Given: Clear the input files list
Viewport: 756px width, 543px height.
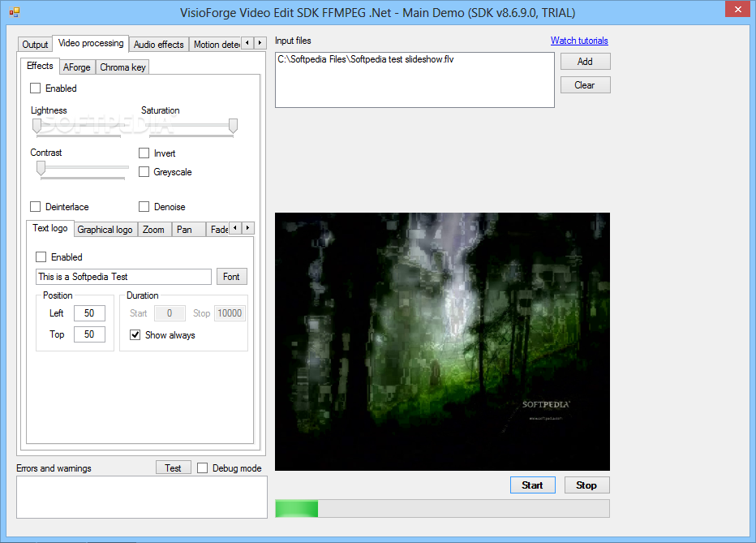Looking at the screenshot, I should click(x=586, y=85).
